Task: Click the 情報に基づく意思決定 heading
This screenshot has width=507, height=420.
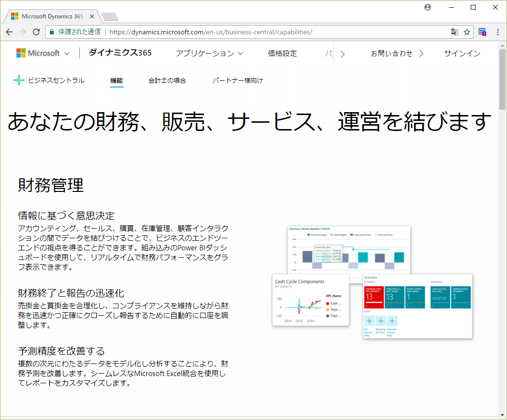Action: [66, 216]
